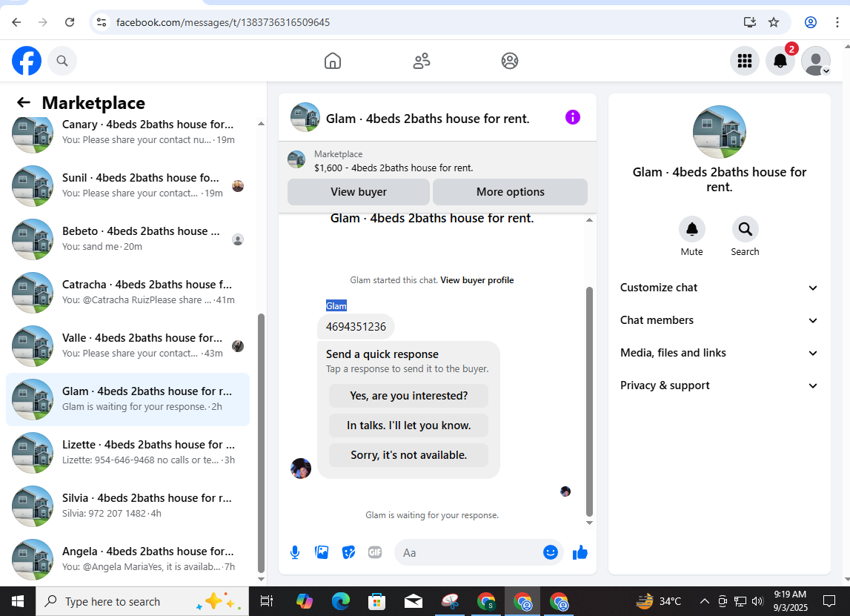The image size is (850, 616).
Task: Click the $1,600 listing summary text
Action: click(394, 168)
